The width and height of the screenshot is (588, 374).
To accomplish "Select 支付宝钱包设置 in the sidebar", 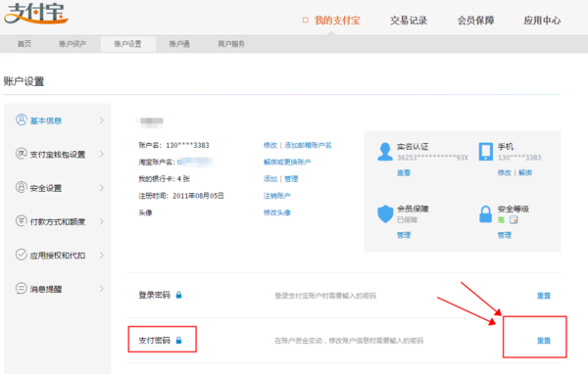I will (x=58, y=155).
